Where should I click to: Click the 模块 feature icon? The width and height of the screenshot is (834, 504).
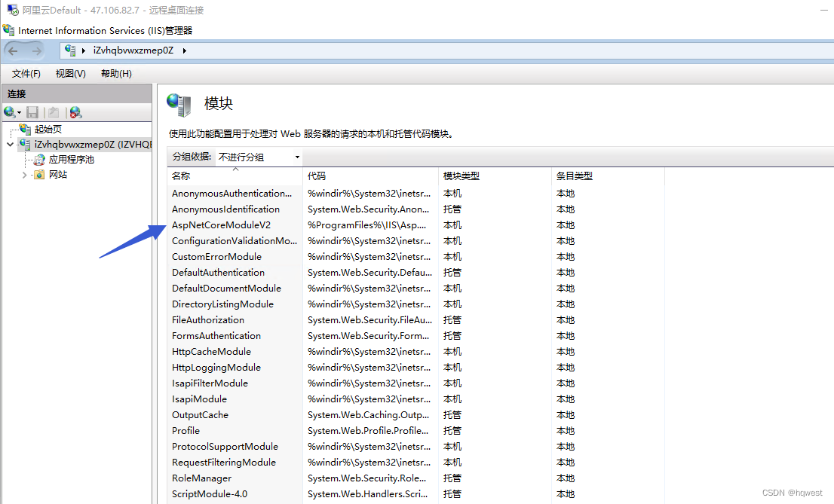[179, 104]
